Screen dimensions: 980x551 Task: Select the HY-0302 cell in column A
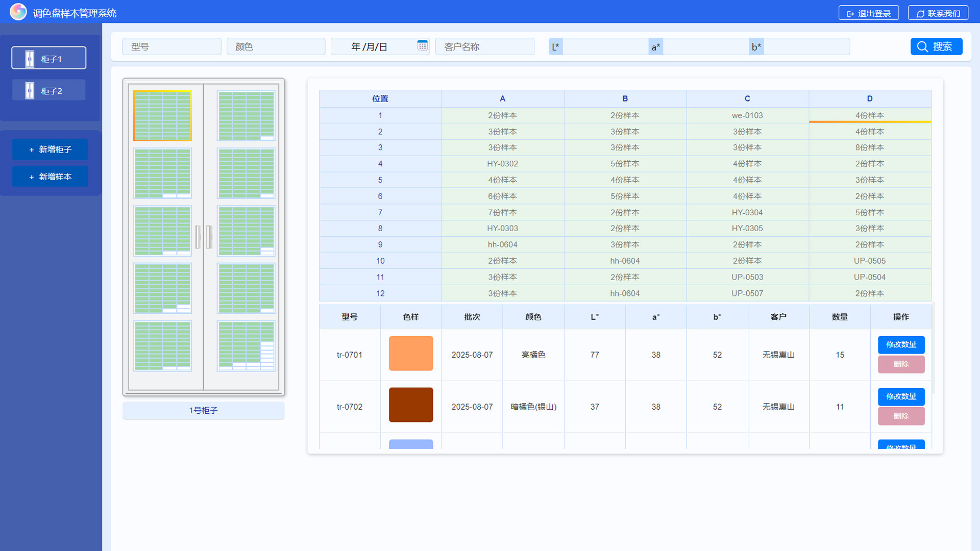pyautogui.click(x=502, y=164)
